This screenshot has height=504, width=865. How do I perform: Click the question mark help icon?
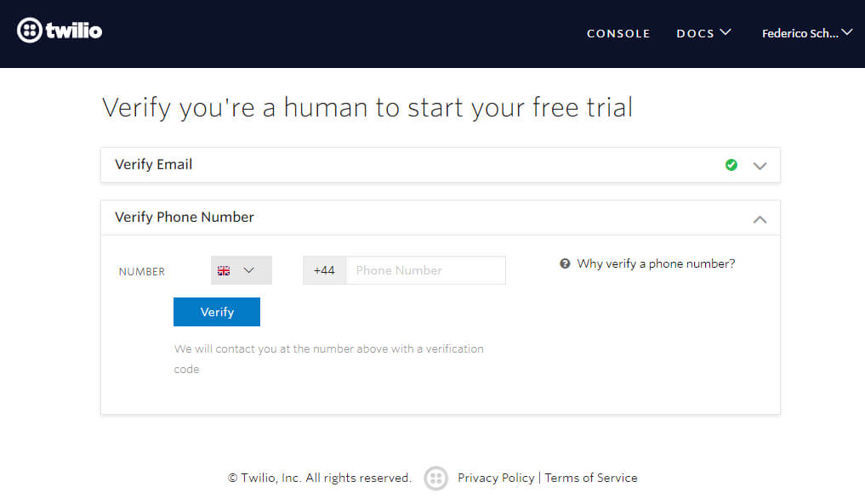tap(565, 264)
